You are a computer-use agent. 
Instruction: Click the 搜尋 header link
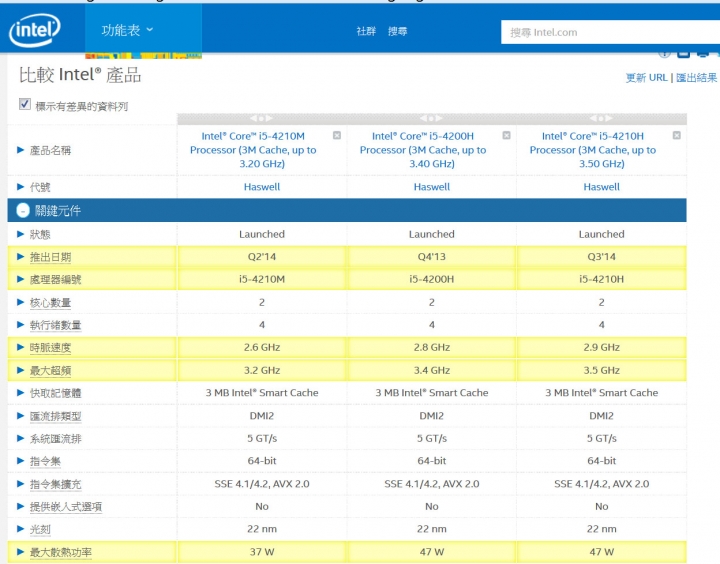click(398, 31)
